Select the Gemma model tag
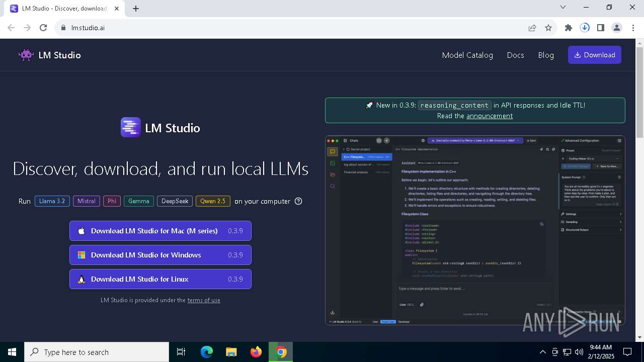The width and height of the screenshot is (644, 362). click(x=139, y=201)
